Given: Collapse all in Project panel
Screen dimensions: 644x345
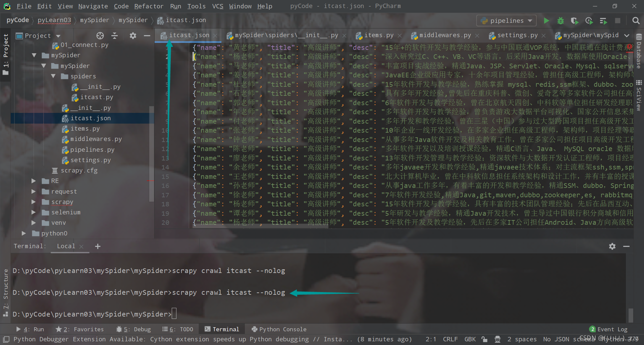Looking at the screenshot, I should tap(115, 36).
